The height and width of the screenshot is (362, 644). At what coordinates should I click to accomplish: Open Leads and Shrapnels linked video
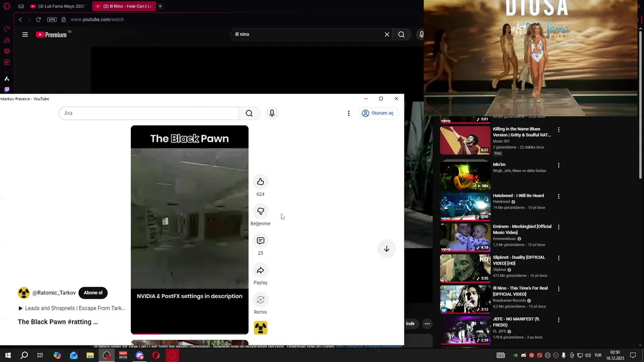[72, 308]
